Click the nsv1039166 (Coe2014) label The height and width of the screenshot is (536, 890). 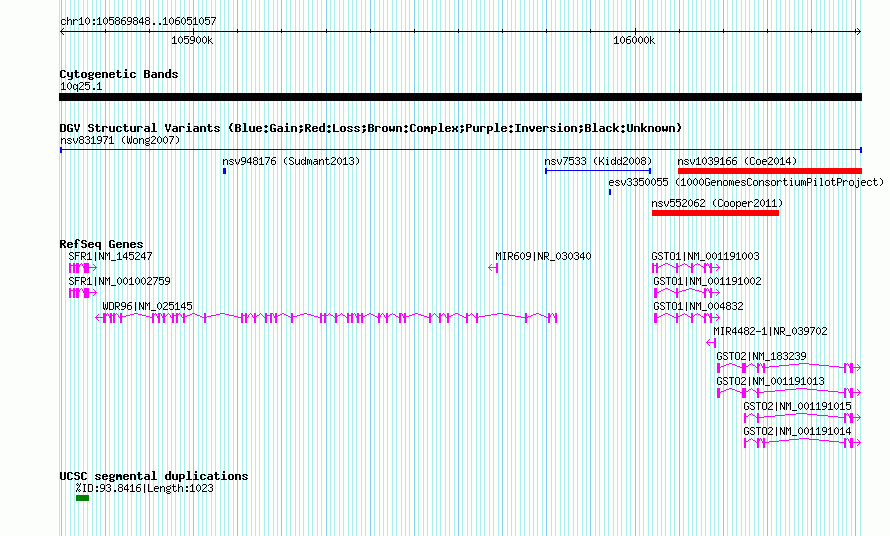737,161
